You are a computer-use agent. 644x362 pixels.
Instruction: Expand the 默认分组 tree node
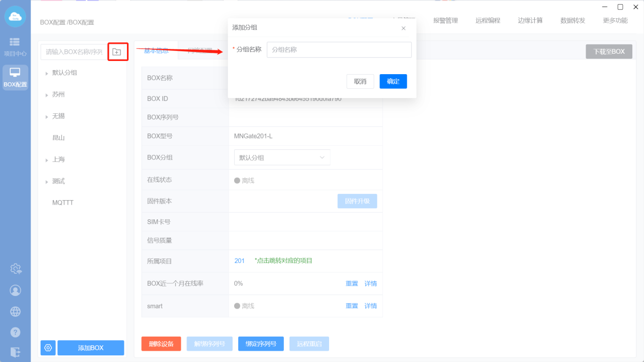(47, 73)
